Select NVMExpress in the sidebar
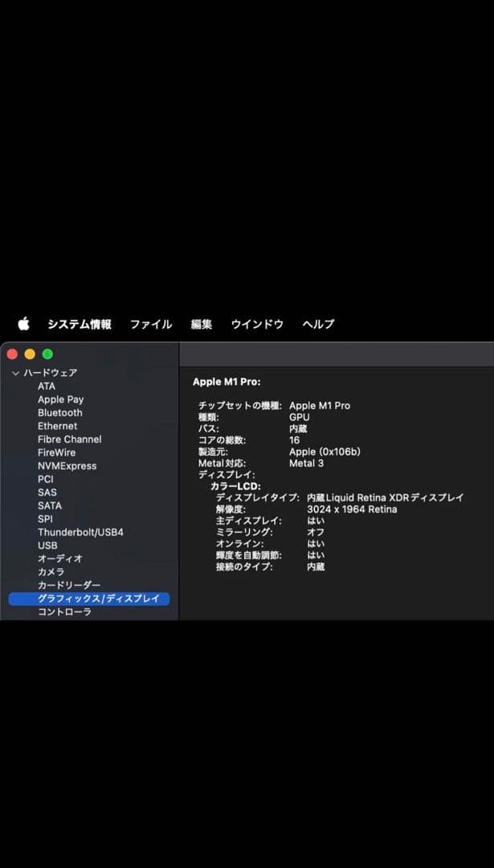Screen dimensions: 494x868 click(67, 466)
